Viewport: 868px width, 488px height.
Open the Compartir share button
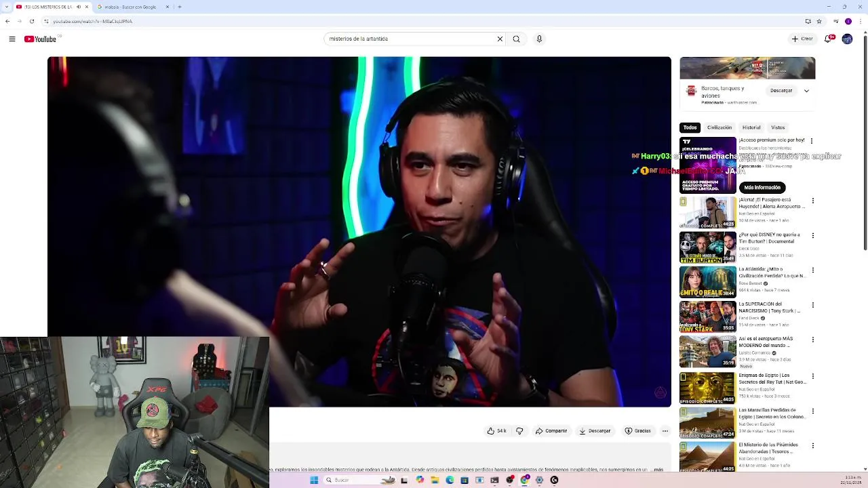tap(551, 431)
